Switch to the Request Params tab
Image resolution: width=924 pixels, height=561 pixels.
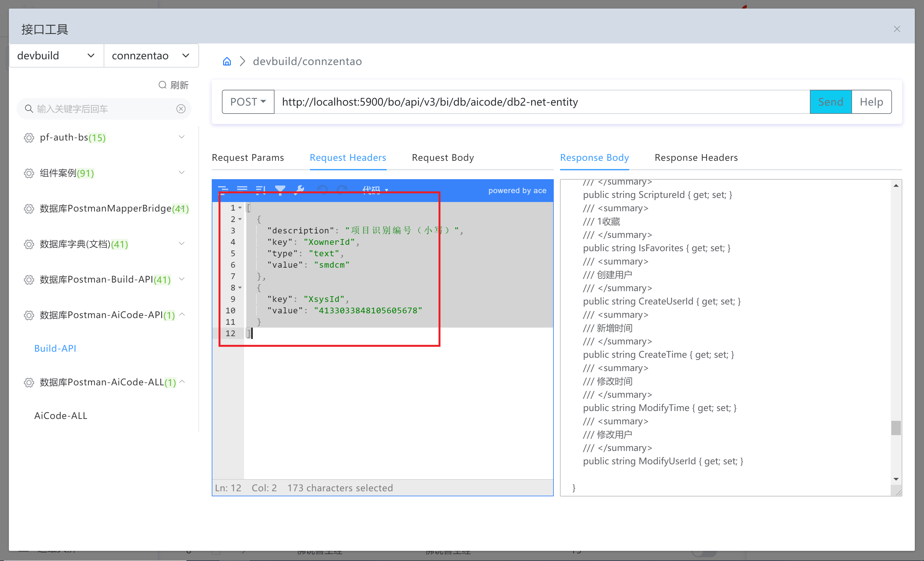pyautogui.click(x=248, y=158)
